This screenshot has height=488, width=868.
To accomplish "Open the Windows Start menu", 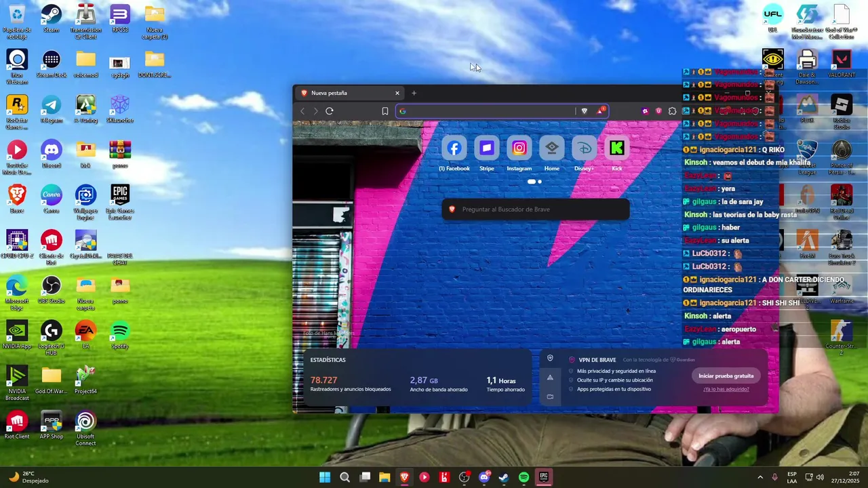I will pos(325,477).
